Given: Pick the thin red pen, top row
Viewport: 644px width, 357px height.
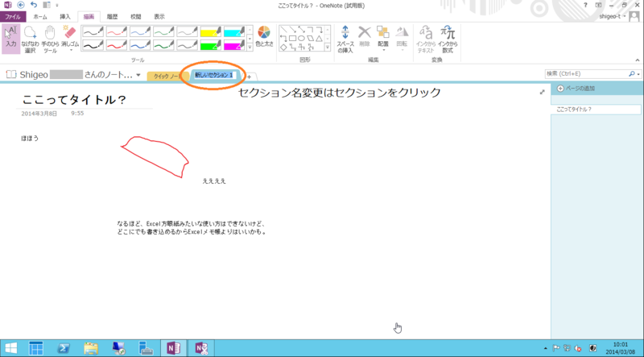Looking at the screenshot, I should coord(117,31).
